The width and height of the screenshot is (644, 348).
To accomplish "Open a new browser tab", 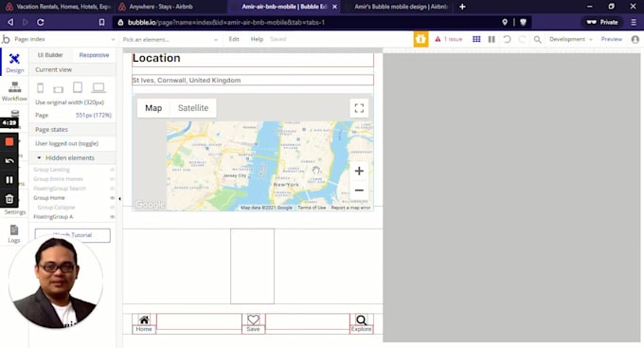I will point(462,7).
